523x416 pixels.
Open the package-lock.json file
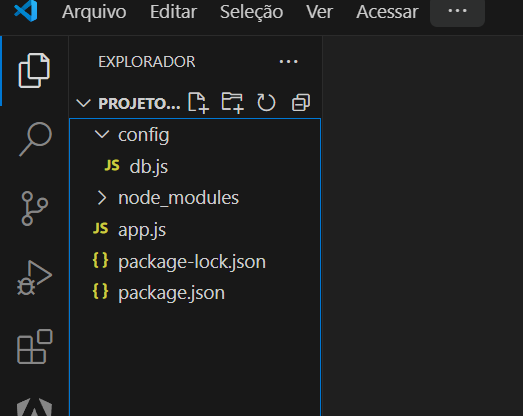[195, 261]
